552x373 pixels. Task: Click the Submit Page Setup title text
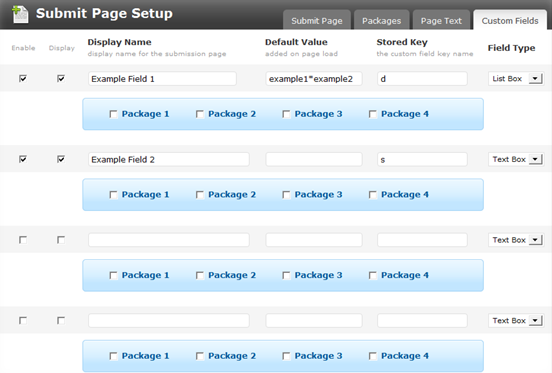tap(104, 13)
